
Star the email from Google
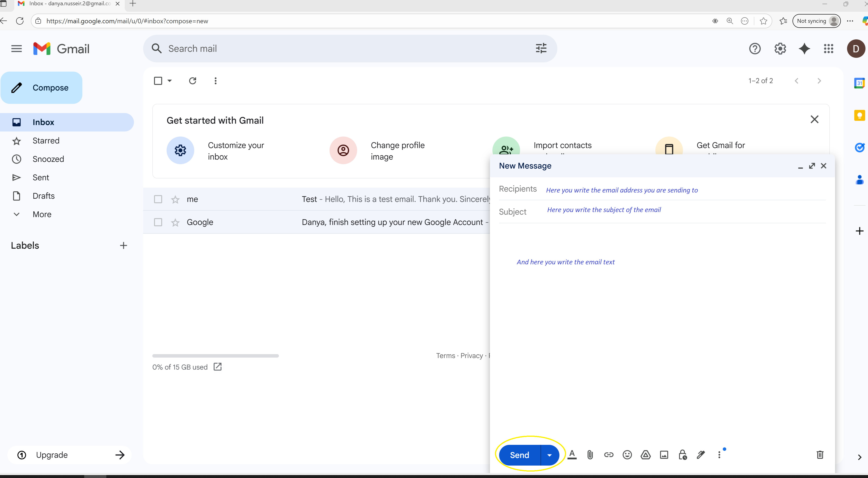click(x=175, y=222)
